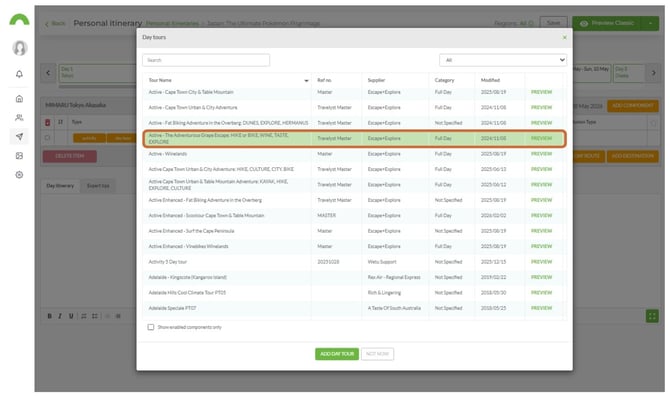Select the paper plane itinerary icon
The height and width of the screenshot is (398, 670).
[19, 137]
